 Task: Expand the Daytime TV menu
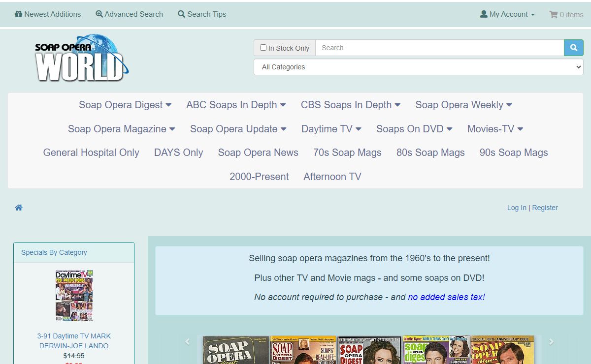pyautogui.click(x=331, y=129)
